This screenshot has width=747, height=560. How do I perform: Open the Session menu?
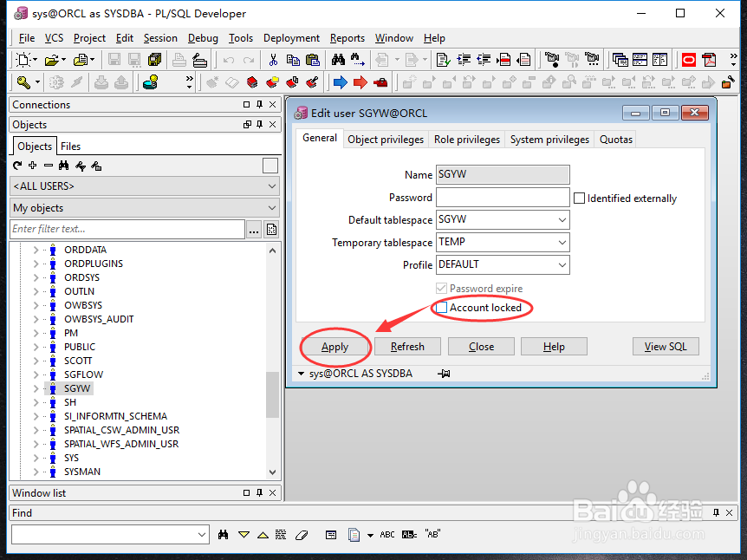click(x=160, y=38)
